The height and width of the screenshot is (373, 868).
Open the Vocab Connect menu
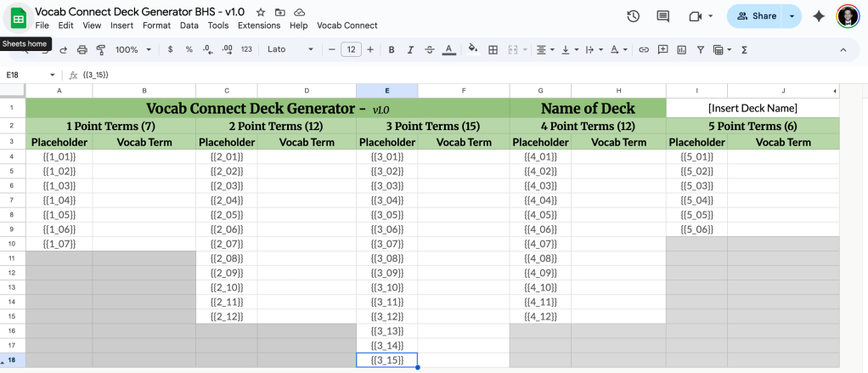(x=347, y=25)
